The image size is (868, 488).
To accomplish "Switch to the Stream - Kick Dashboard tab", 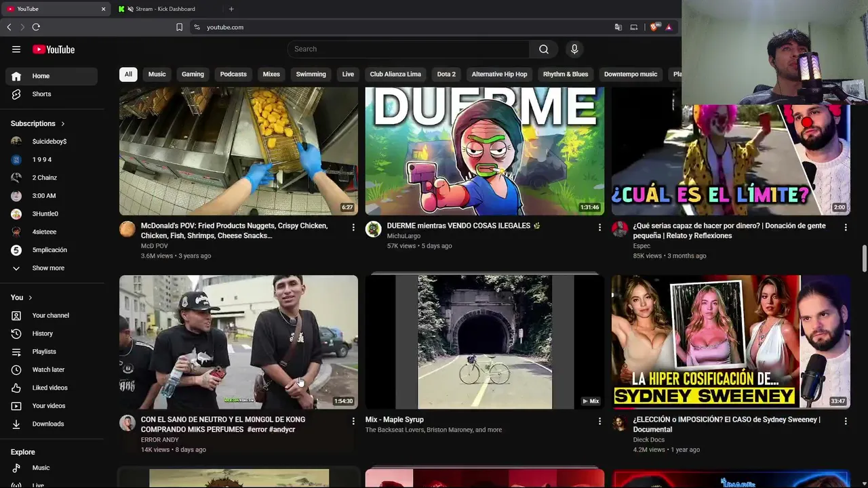I will tap(165, 9).
